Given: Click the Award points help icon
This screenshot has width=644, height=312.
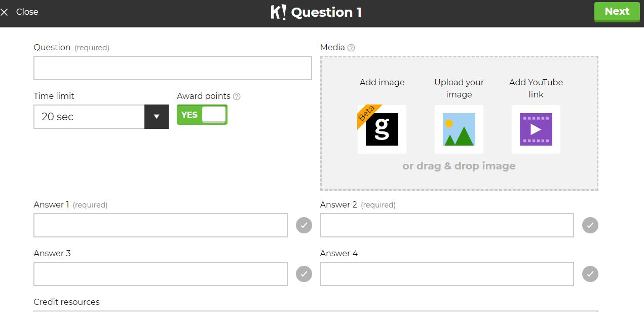Looking at the screenshot, I should pos(237,96).
